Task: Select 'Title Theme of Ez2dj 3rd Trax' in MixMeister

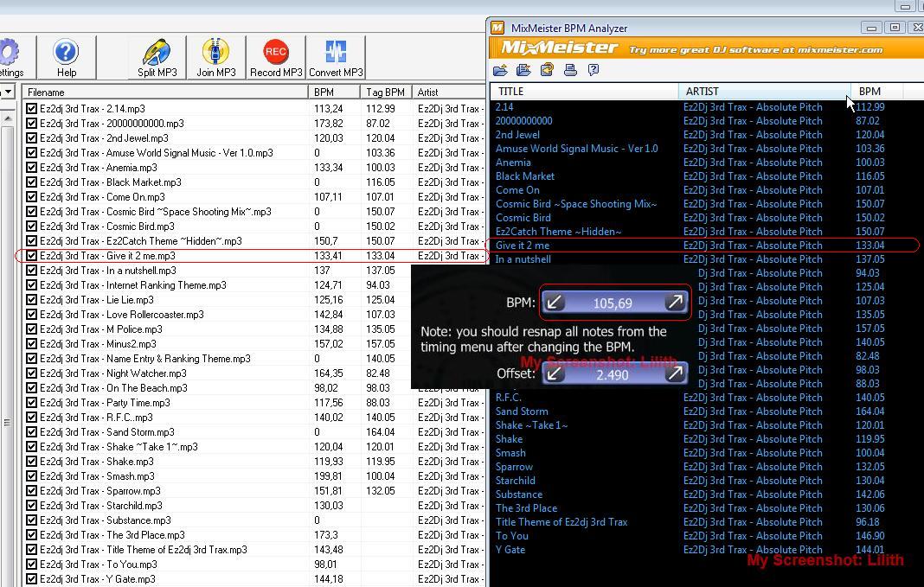Action: click(x=561, y=521)
